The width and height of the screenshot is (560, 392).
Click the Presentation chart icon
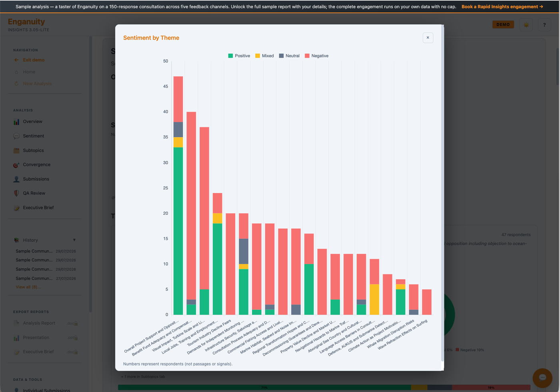point(16,338)
